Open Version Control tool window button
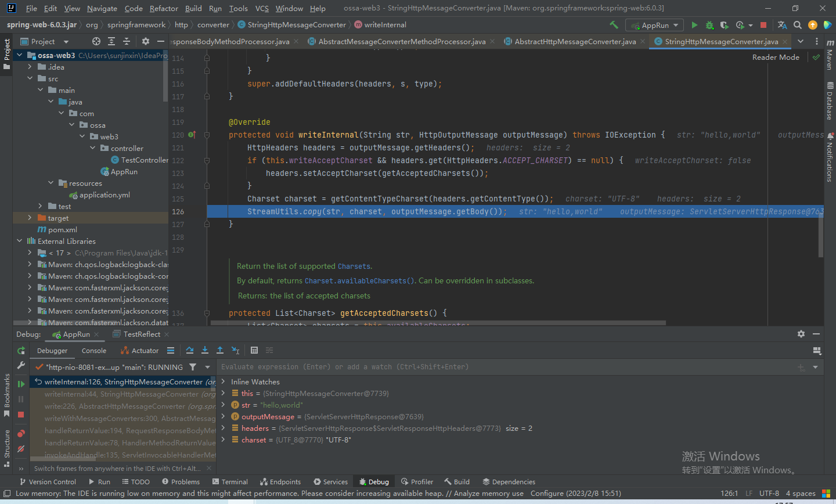This screenshot has height=504, width=836. (x=48, y=481)
